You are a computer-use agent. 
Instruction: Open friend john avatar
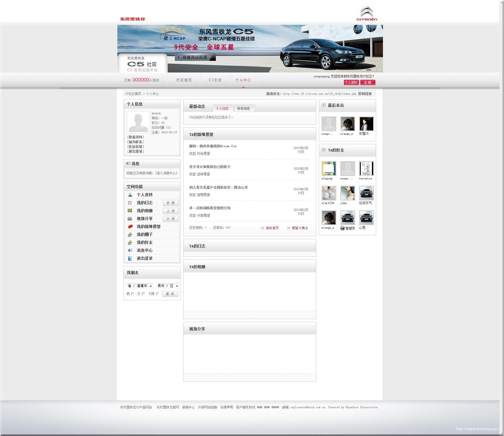click(347, 193)
